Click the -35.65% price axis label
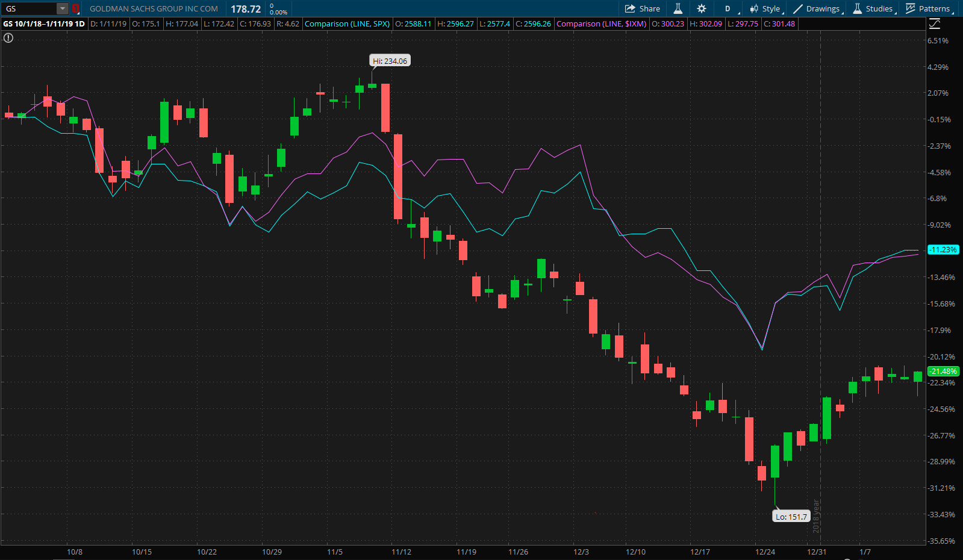The width and height of the screenshot is (963, 560). [x=941, y=541]
